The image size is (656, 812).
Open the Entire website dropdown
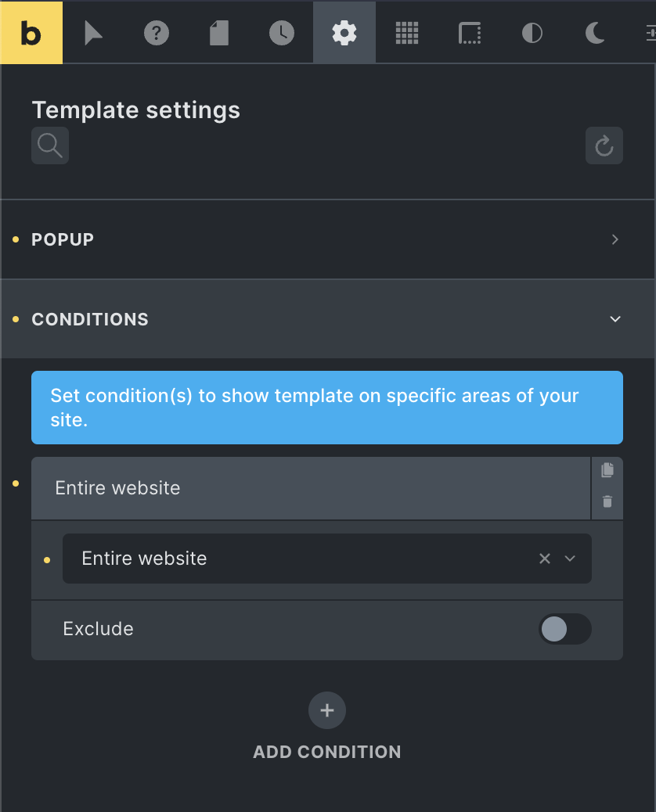click(570, 559)
